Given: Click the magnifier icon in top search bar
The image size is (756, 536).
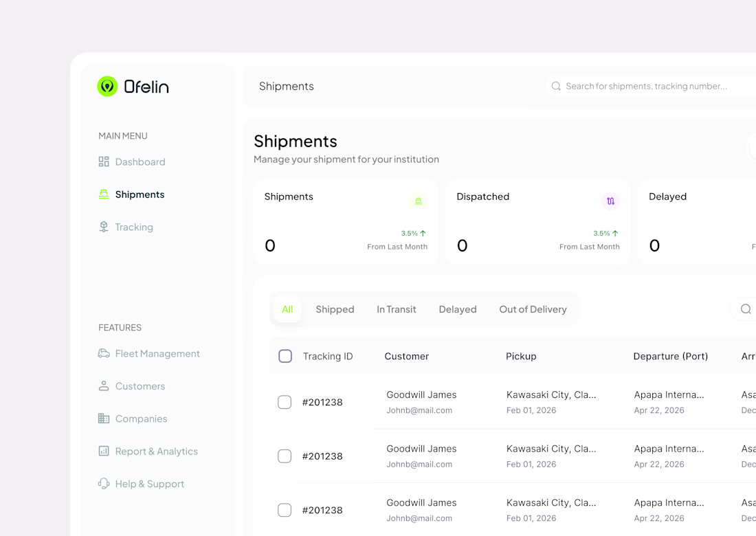Looking at the screenshot, I should (556, 86).
